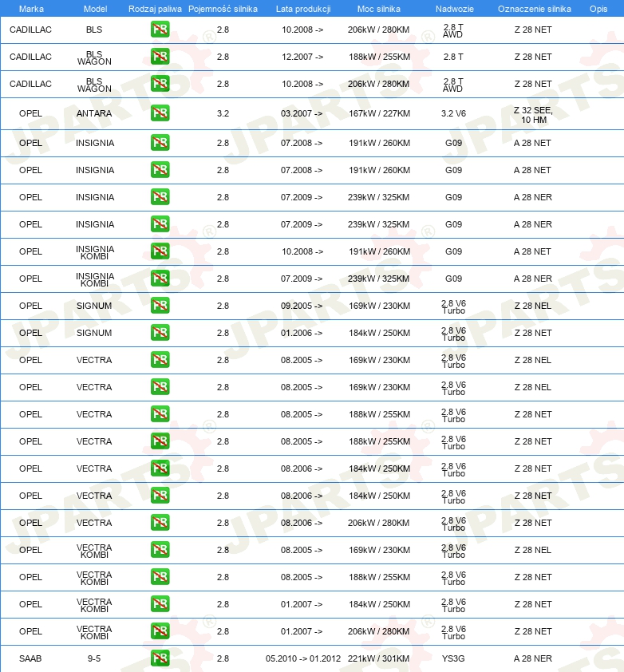
Task: Click the Model column header
Action: click(x=95, y=9)
